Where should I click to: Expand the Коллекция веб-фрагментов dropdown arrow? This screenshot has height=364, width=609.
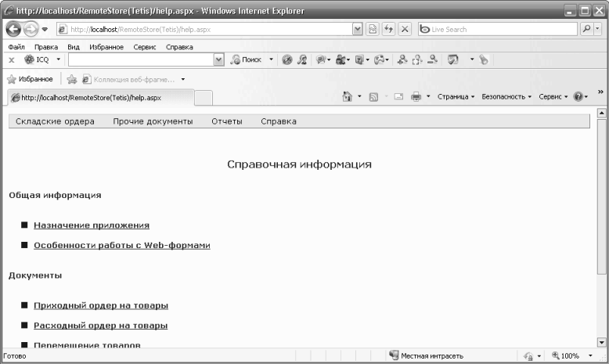183,79
